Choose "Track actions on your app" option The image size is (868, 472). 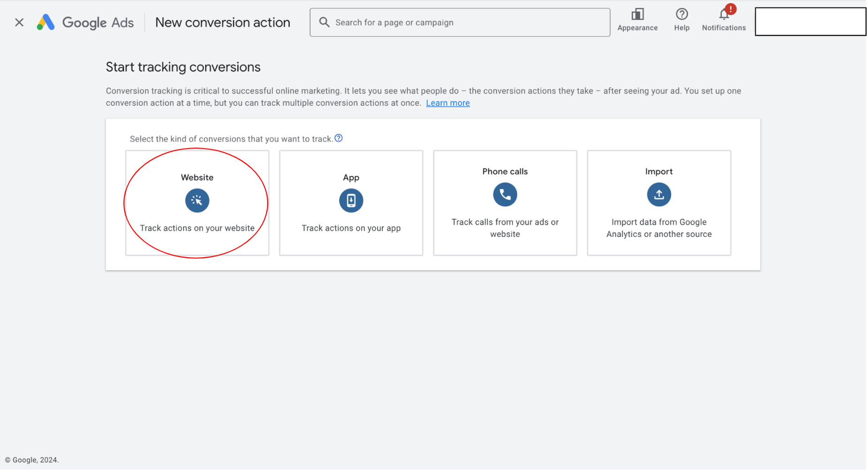(351, 228)
